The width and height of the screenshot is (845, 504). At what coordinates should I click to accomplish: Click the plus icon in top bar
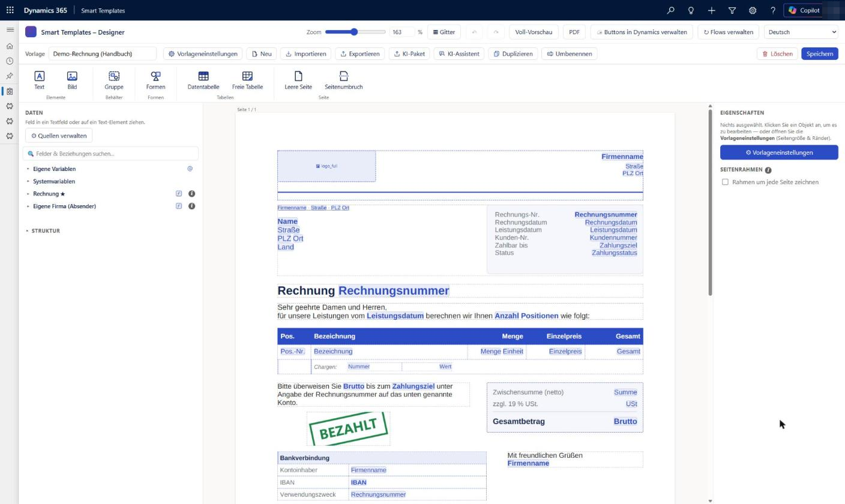(711, 10)
